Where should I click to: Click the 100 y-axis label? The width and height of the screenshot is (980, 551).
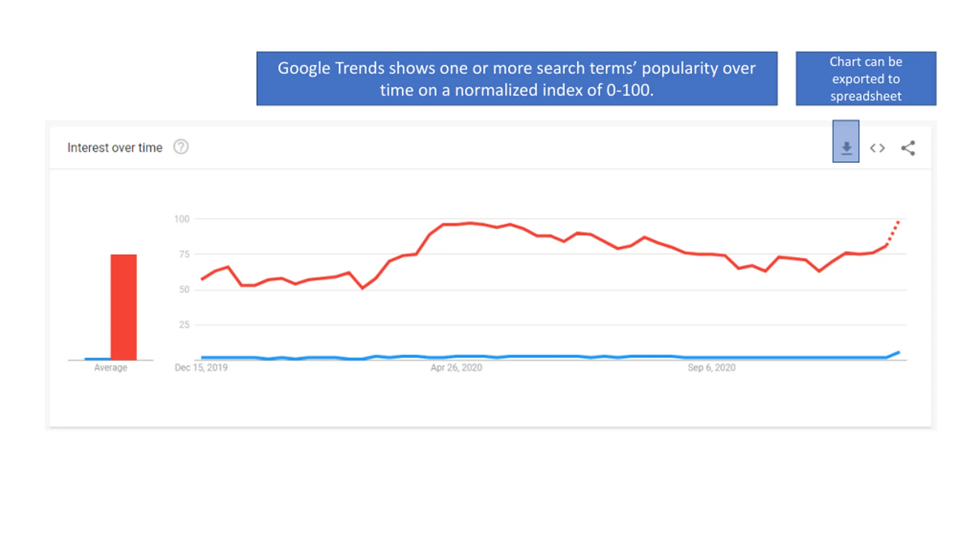(x=182, y=219)
